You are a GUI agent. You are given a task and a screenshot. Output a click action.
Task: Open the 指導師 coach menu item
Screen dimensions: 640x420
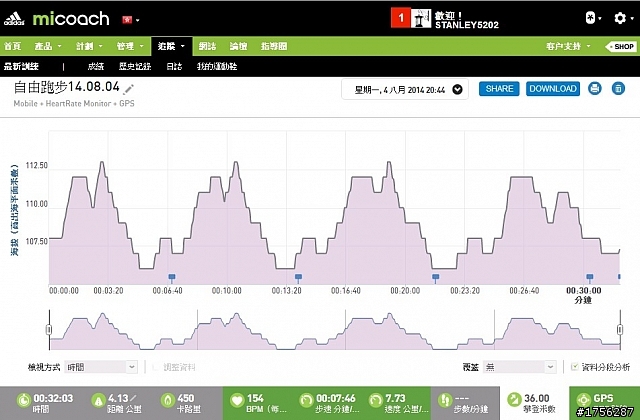tap(274, 46)
